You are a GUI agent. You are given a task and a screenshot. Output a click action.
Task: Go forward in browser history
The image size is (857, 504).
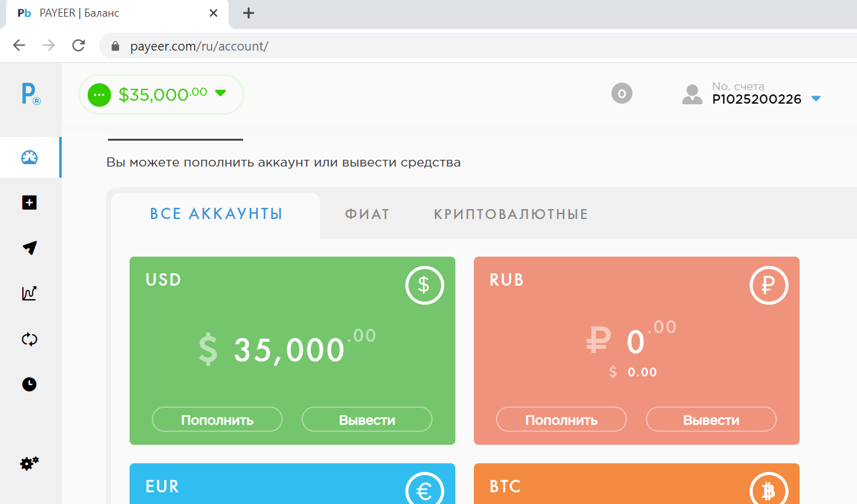pos(49,45)
